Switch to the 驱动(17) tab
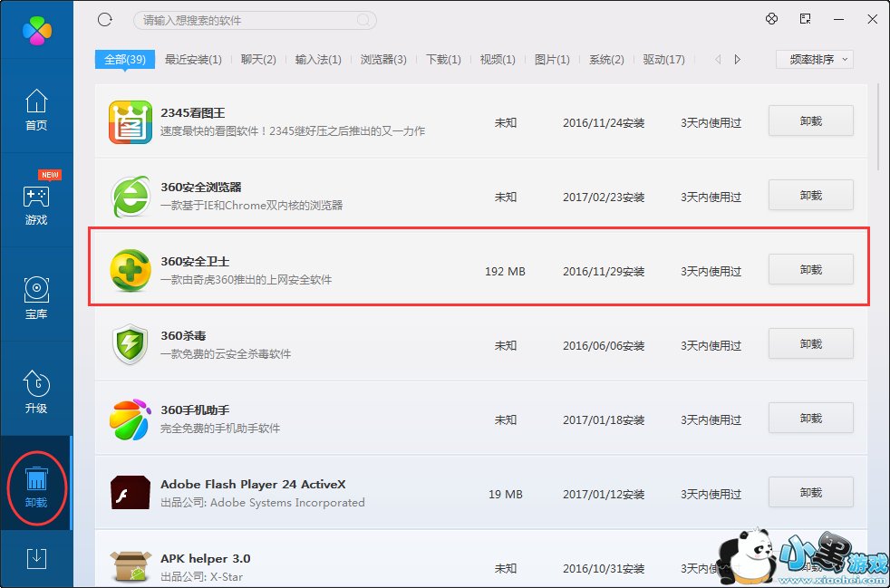Viewport: 890px width, 588px height. (x=664, y=59)
